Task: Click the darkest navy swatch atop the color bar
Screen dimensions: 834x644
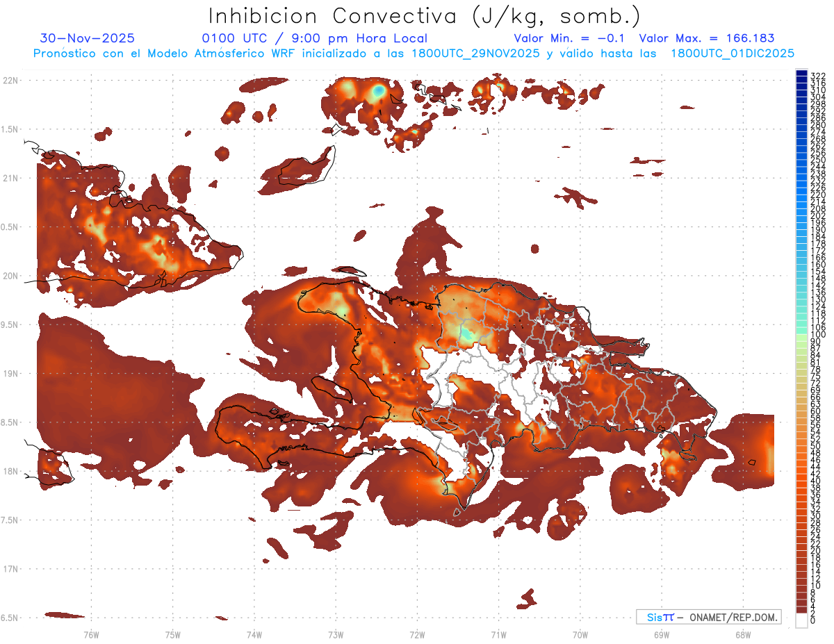Action: click(x=801, y=73)
